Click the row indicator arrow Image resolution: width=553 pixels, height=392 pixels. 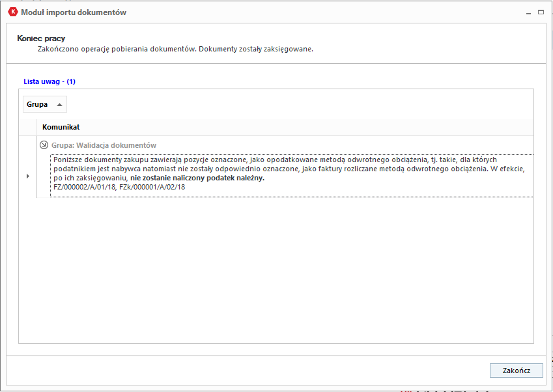pyautogui.click(x=27, y=176)
